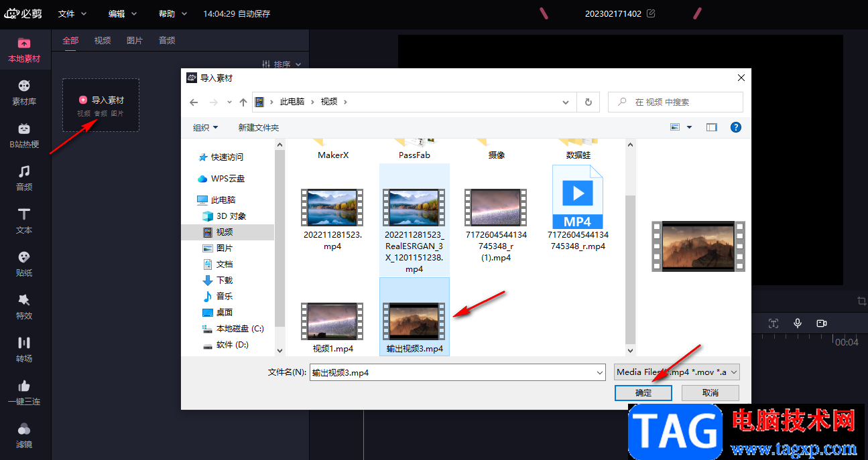Toggle the preview pane button
The height and width of the screenshot is (460, 868).
pyautogui.click(x=712, y=127)
